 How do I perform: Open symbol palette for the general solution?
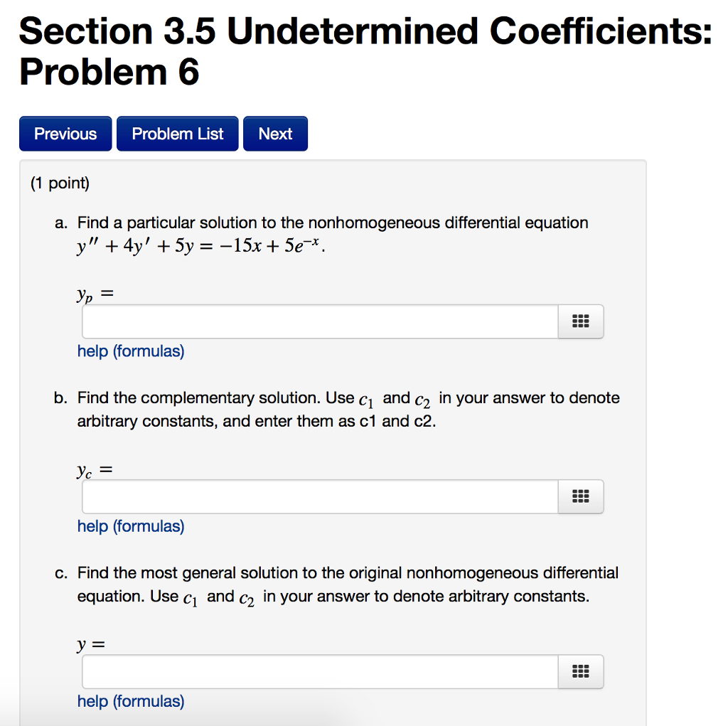tap(581, 671)
